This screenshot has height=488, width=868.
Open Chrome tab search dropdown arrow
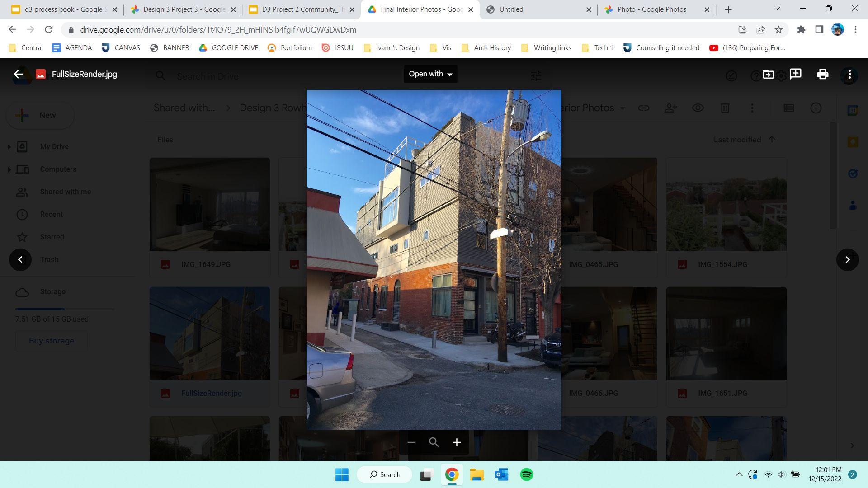coord(777,9)
